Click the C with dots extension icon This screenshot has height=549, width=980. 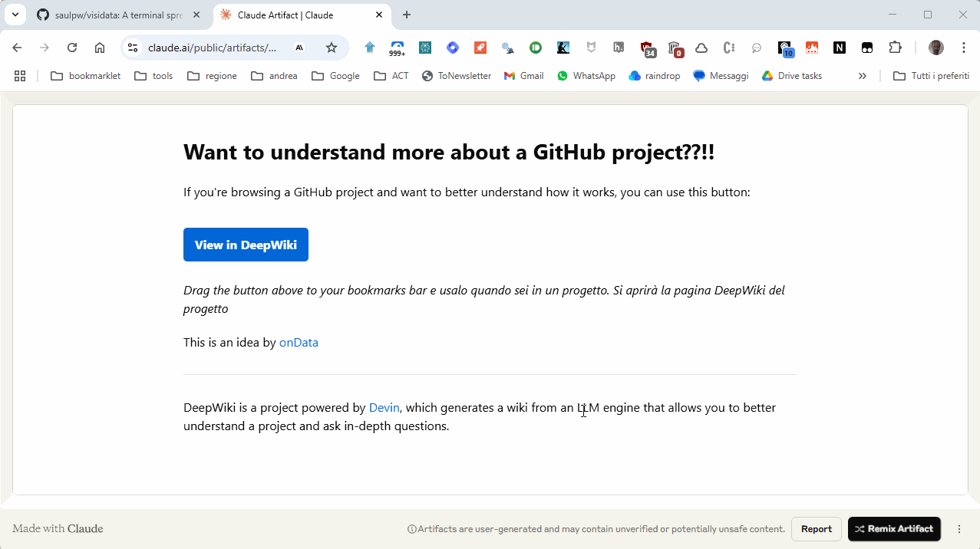click(729, 48)
